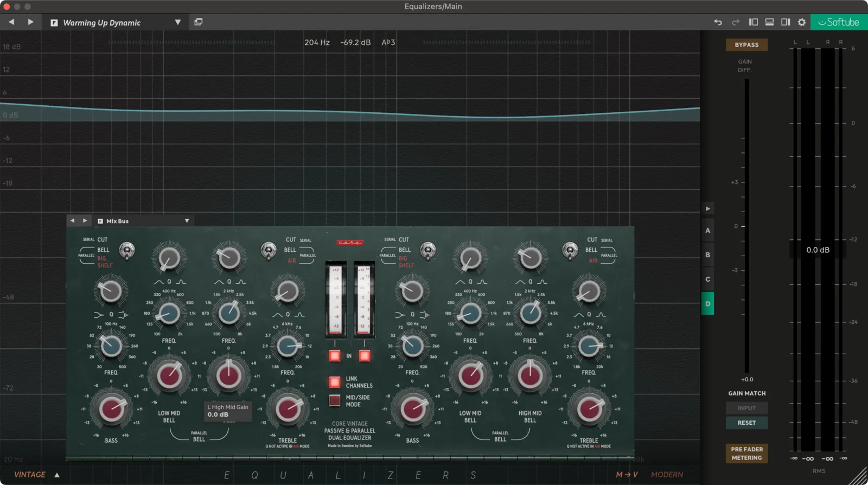Switch to slot C
This screenshot has height=485, width=868.
(707, 279)
